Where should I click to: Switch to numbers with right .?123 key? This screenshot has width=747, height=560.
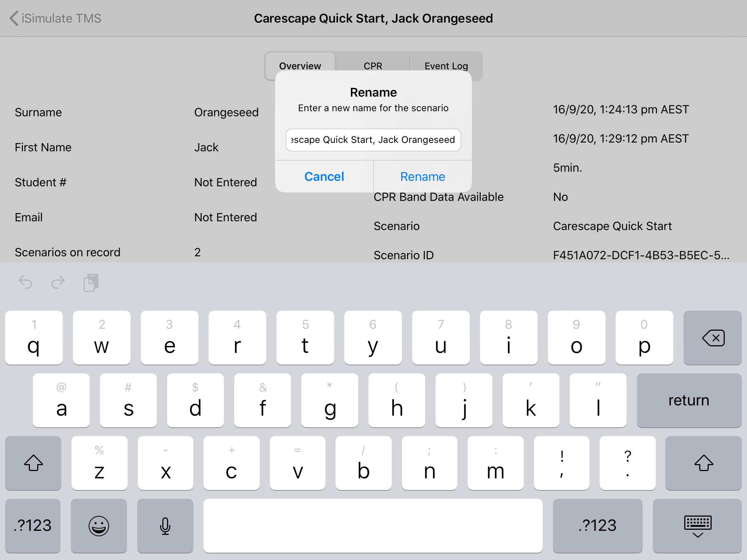(597, 525)
